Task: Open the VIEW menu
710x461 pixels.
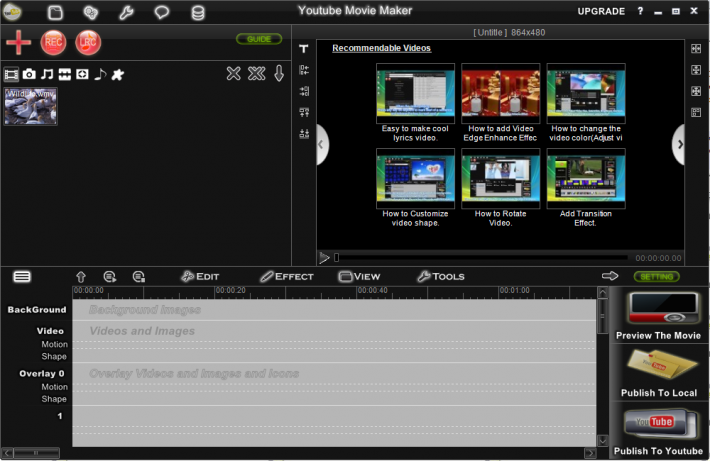Action: point(359,276)
